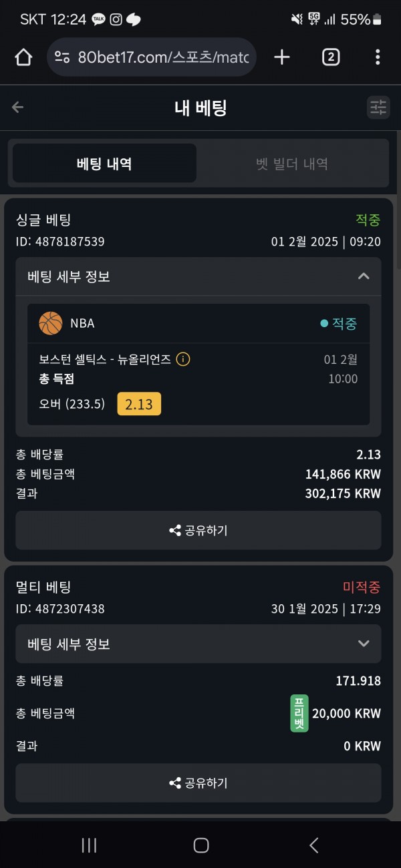This screenshot has width=401, height=868.
Task: Select the 베팅 내역 tab
Action: 104,164
